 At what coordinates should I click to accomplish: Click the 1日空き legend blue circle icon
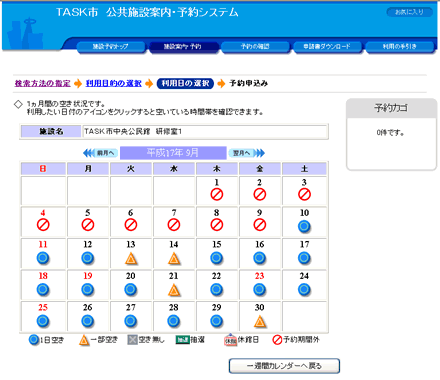coord(34,340)
